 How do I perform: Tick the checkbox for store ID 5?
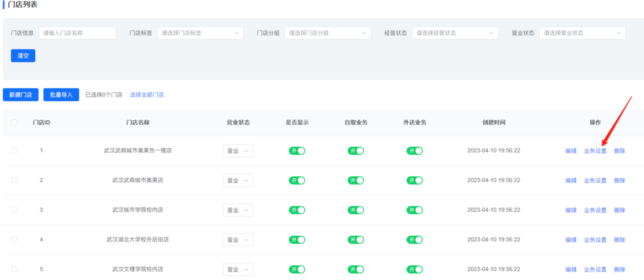[x=14, y=269]
